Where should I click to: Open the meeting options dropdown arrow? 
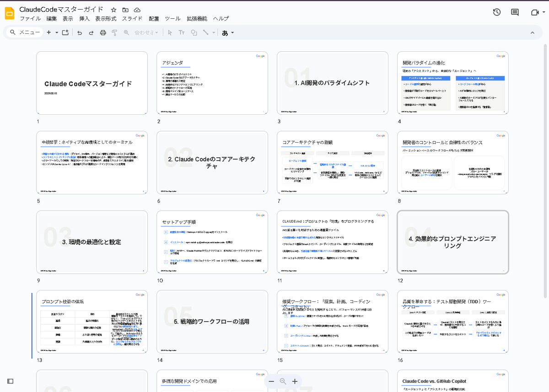[543, 12]
